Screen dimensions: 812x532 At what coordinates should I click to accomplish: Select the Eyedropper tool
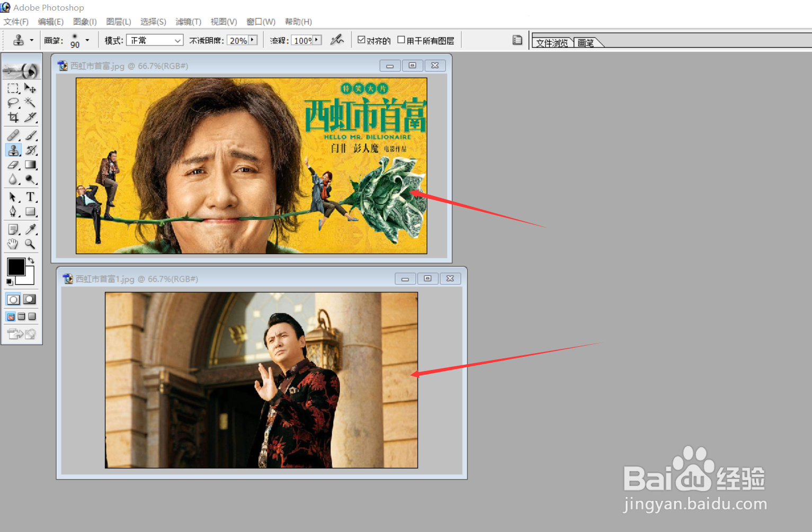pyautogui.click(x=30, y=229)
